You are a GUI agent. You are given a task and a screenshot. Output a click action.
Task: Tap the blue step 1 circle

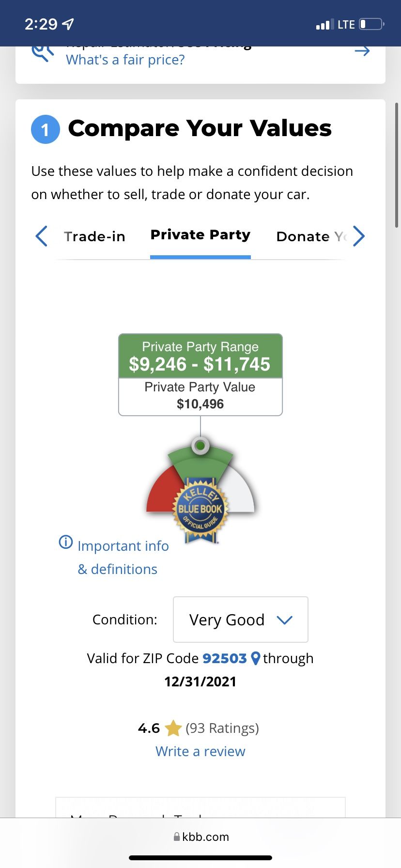(x=46, y=129)
